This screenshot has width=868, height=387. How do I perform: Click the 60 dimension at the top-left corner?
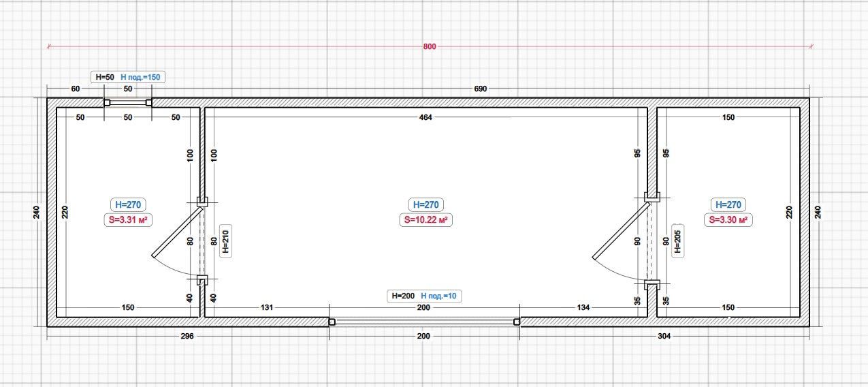coord(76,89)
